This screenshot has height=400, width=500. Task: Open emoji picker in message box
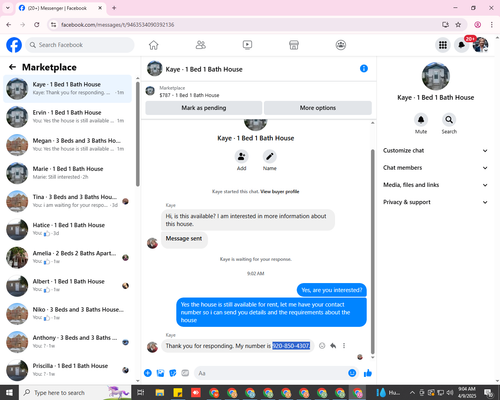[352, 373]
